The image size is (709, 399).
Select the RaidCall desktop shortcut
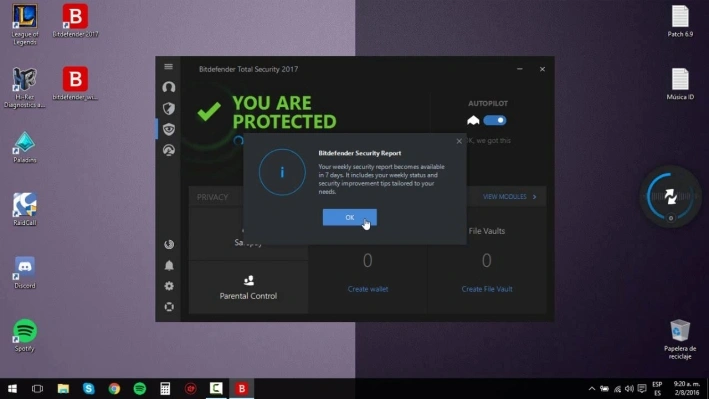point(24,209)
